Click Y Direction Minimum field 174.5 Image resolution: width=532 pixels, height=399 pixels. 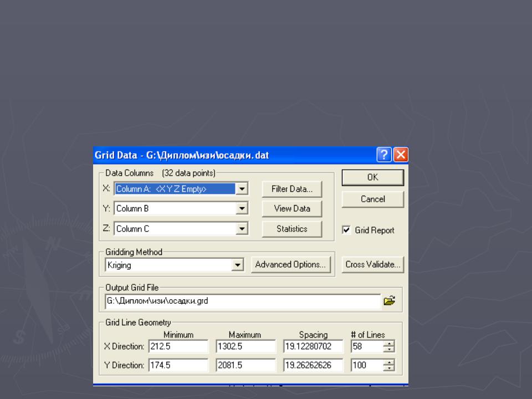click(178, 365)
